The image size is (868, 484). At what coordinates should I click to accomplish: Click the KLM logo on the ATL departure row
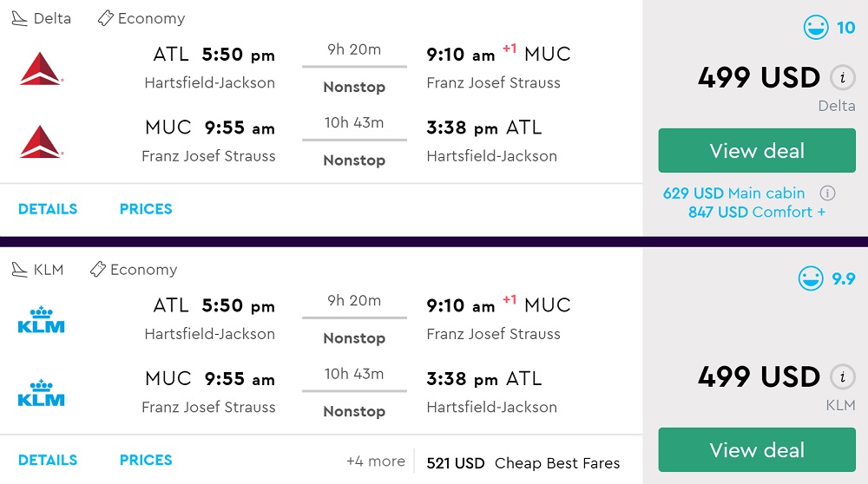click(41, 319)
